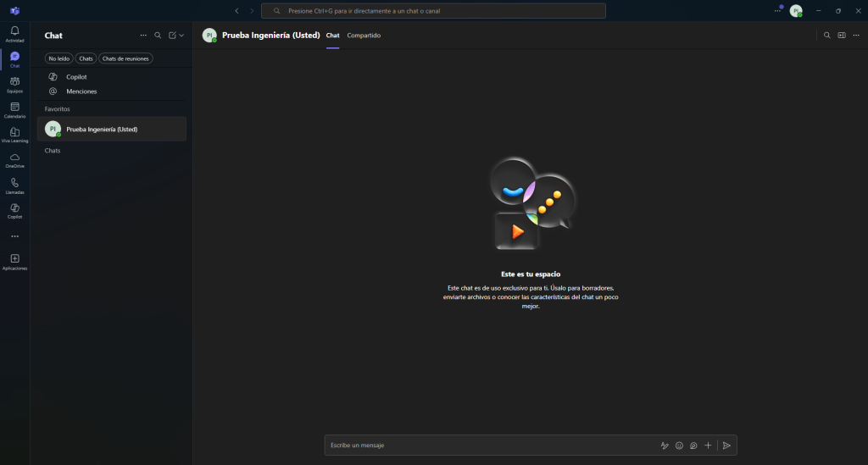
Task: Go to Equipos in the sidebar
Action: pos(14,82)
